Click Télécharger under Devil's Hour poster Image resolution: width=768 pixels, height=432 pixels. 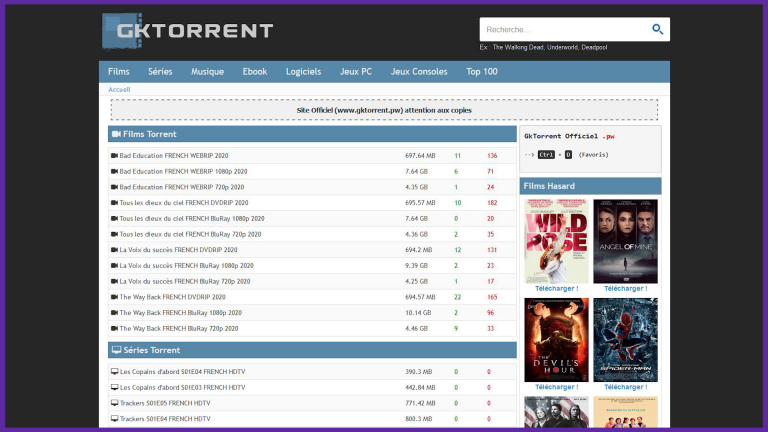pyautogui.click(x=556, y=387)
